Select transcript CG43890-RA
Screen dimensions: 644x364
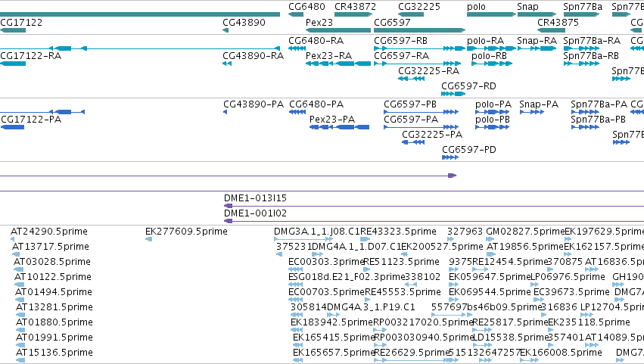pos(253,56)
